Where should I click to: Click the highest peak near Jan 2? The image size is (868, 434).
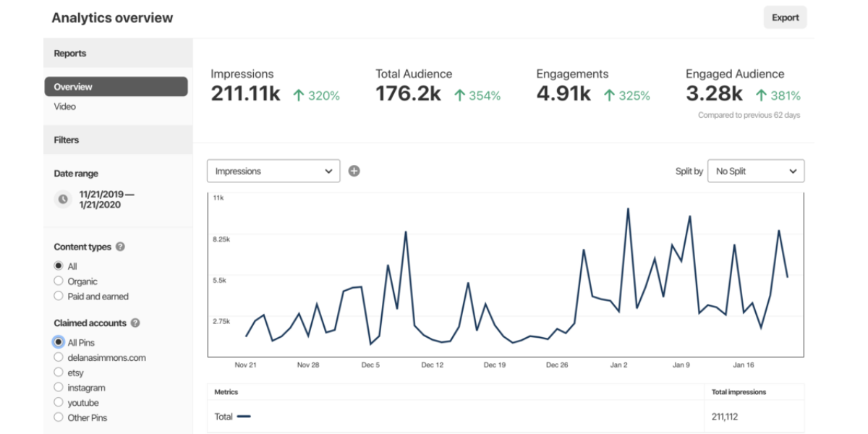point(627,209)
